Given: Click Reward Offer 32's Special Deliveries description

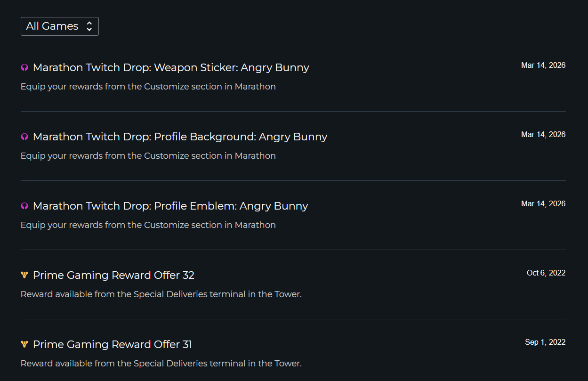Looking at the screenshot, I should (x=161, y=294).
